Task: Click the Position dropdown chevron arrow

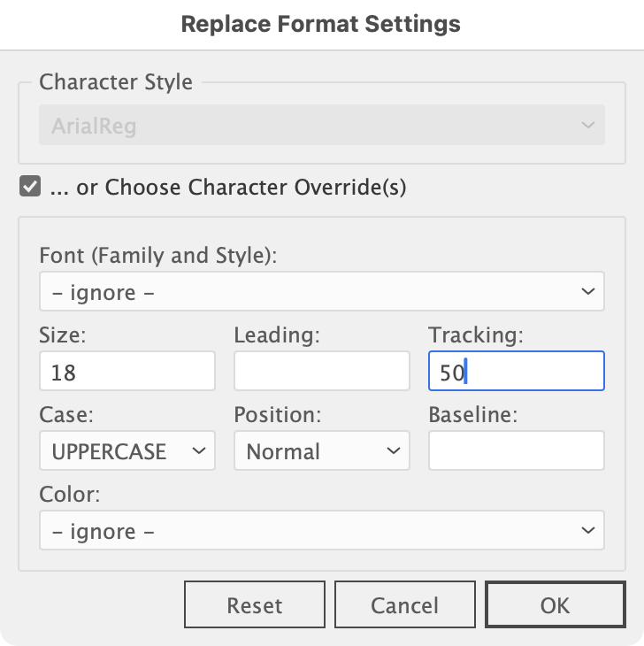Action: (x=393, y=451)
